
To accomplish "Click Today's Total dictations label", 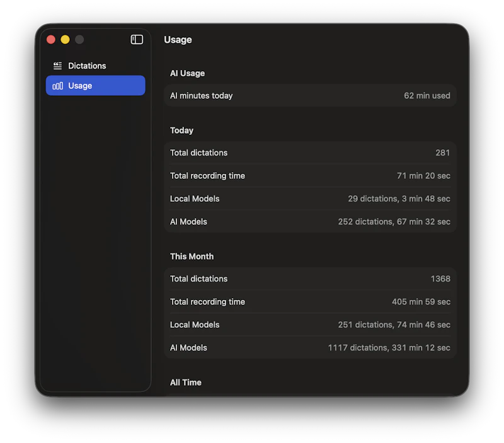I will pos(198,152).
